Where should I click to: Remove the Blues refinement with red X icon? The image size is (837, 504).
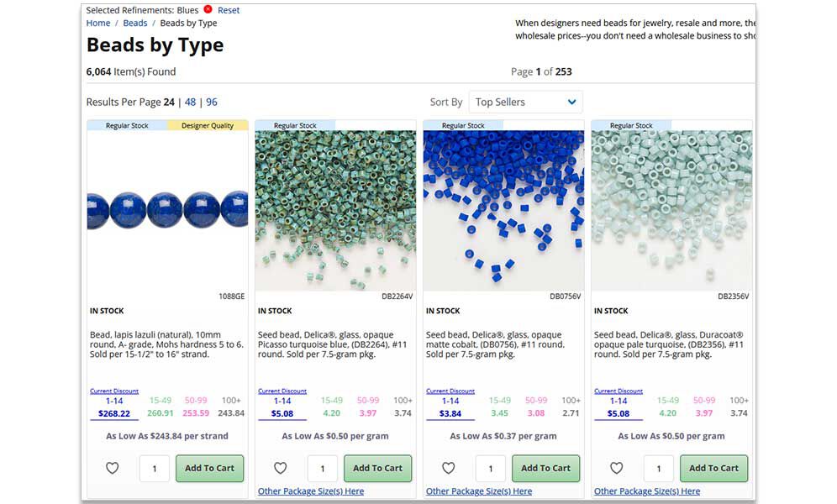(x=208, y=9)
